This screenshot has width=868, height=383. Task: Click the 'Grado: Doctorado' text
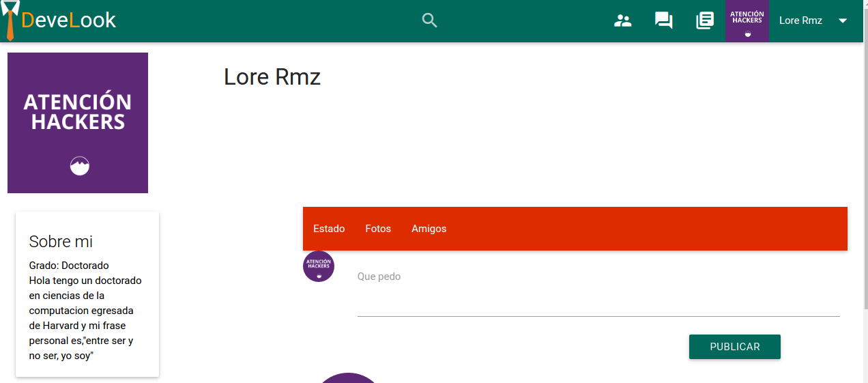(69, 266)
